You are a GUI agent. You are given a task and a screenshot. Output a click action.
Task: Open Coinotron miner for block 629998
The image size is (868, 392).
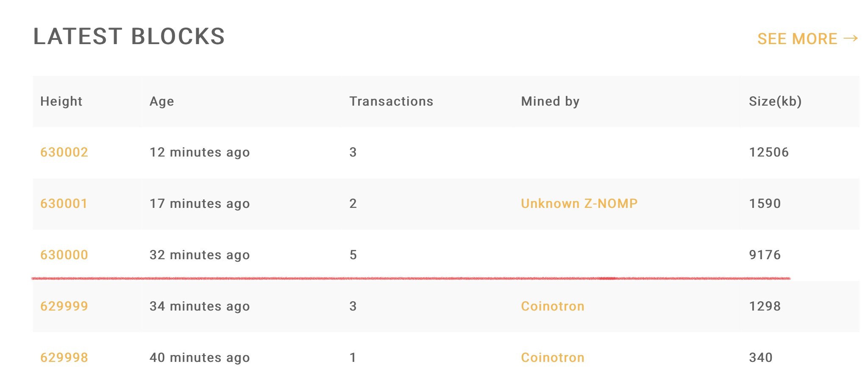[553, 358]
